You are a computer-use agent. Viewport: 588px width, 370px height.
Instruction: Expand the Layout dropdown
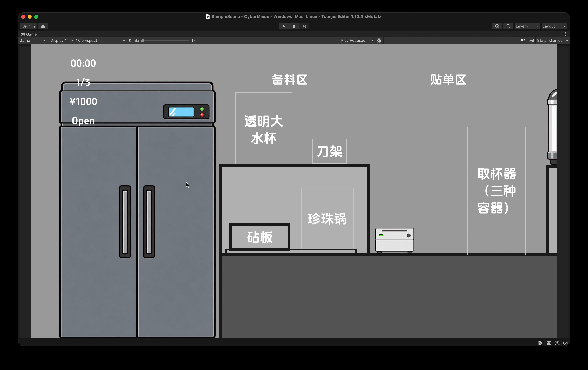point(554,26)
